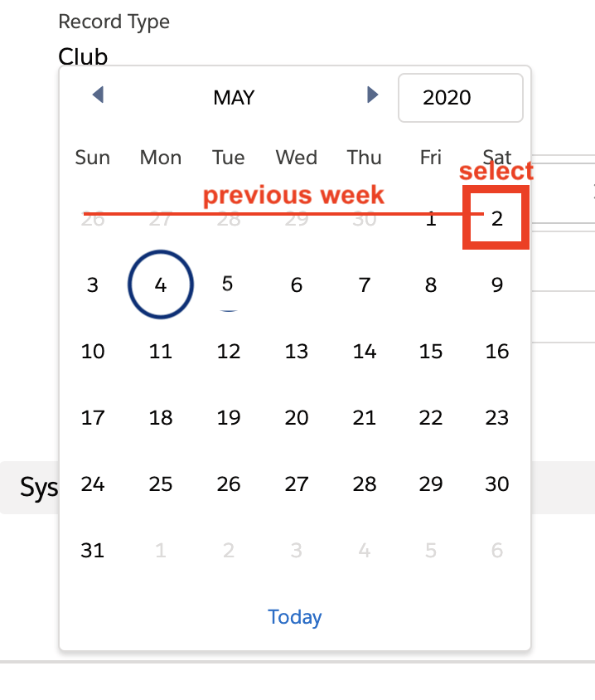
Task: Select May 2 on the calendar
Action: 496,219
